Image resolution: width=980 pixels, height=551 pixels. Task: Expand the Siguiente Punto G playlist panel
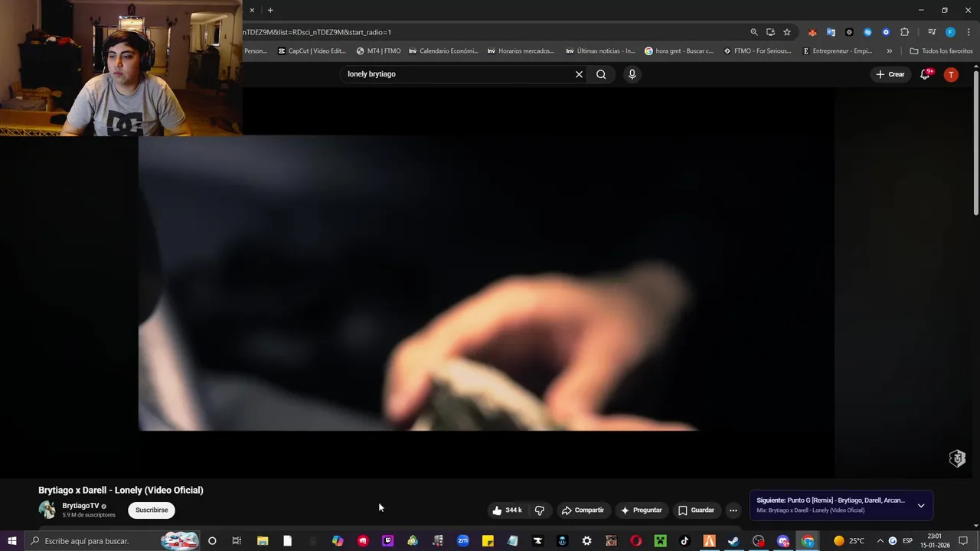(x=920, y=506)
